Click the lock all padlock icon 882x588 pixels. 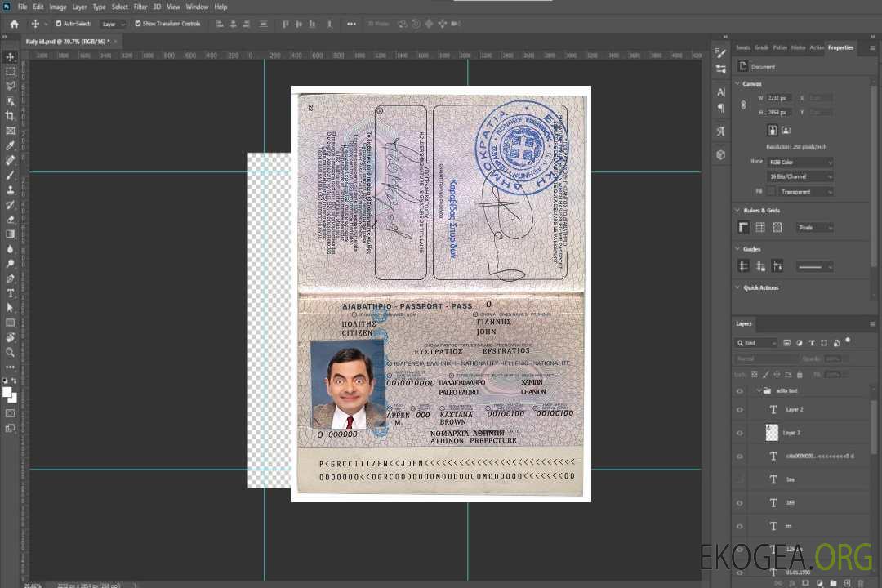coord(800,374)
